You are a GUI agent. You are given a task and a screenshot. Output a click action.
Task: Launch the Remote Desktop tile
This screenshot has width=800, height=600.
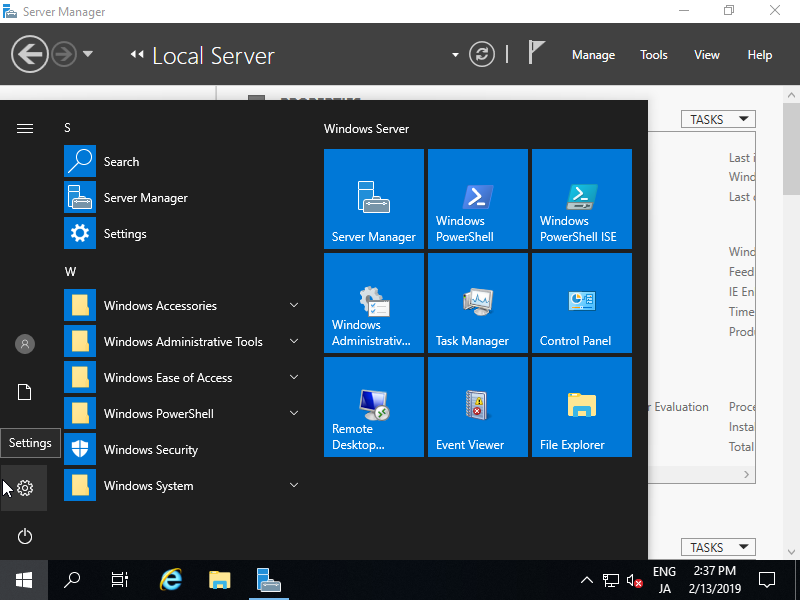click(373, 407)
